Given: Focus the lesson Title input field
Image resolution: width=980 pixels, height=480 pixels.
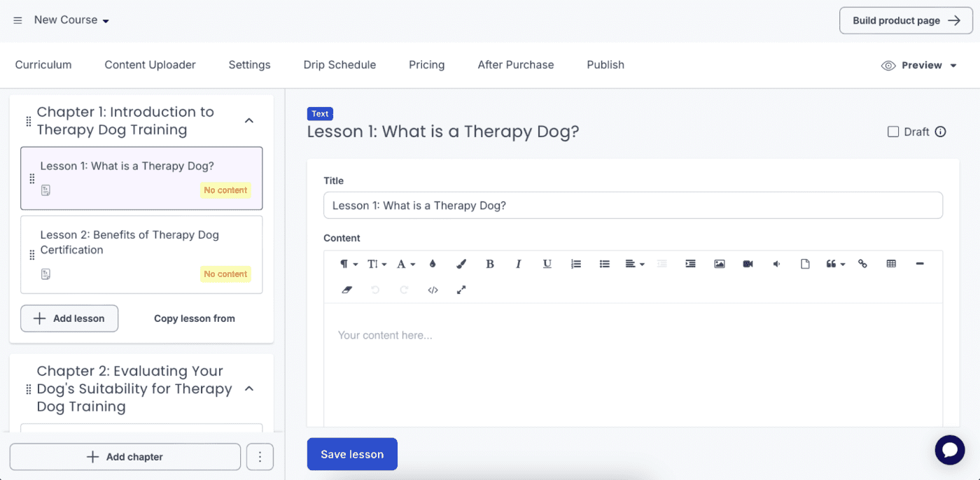Looking at the screenshot, I should [633, 206].
